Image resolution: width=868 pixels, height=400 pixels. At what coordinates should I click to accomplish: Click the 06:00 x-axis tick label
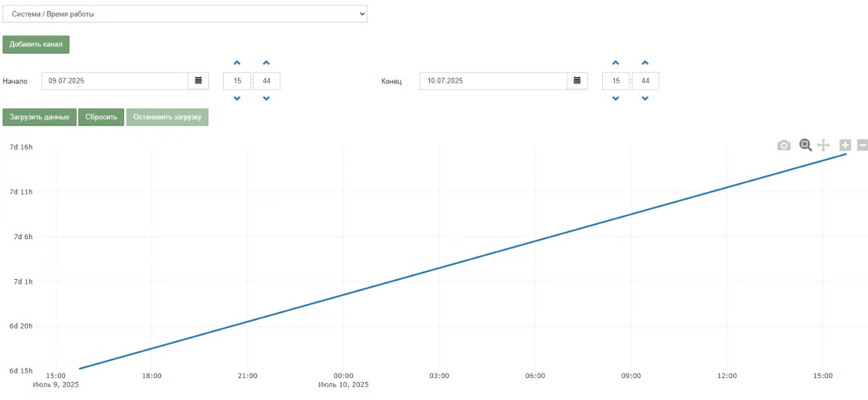[535, 376]
